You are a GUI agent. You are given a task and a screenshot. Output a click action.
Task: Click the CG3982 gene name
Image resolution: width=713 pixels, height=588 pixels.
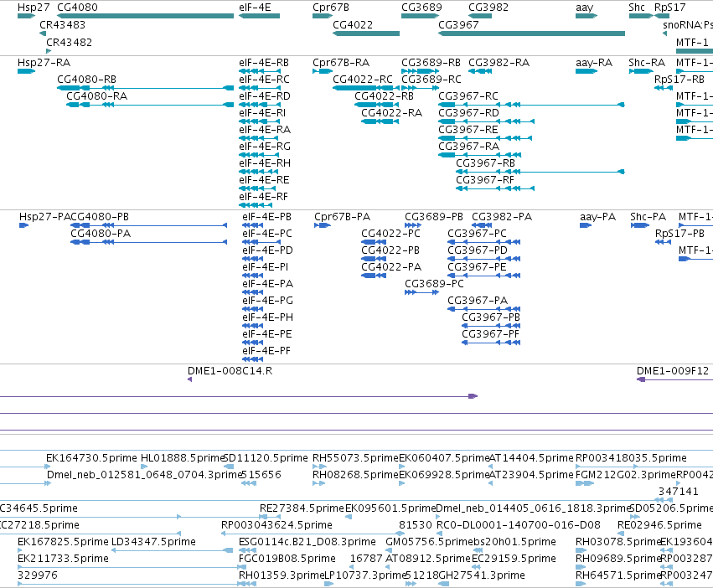pos(488,8)
